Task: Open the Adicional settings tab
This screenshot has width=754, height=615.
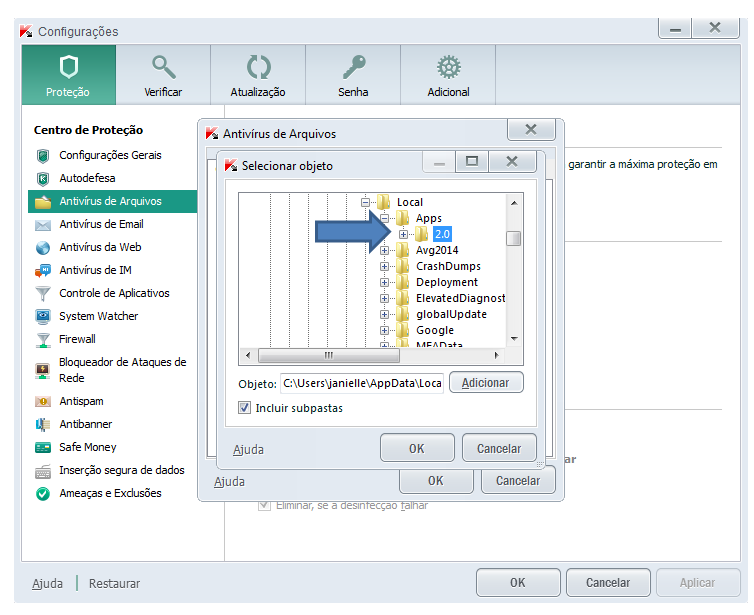Action: coord(448,75)
